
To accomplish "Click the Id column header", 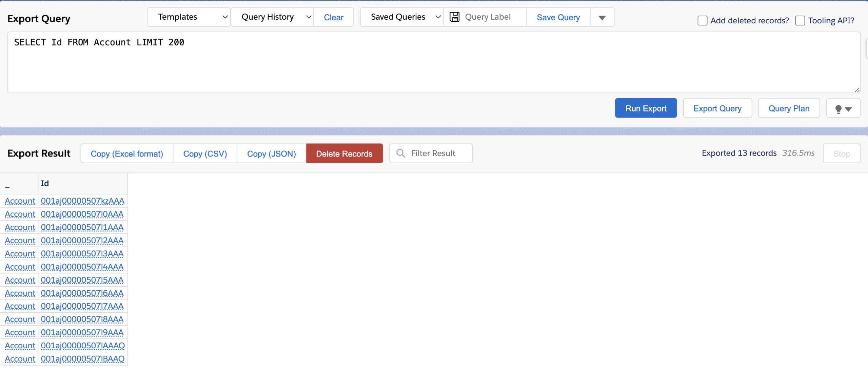I will click(x=83, y=183).
